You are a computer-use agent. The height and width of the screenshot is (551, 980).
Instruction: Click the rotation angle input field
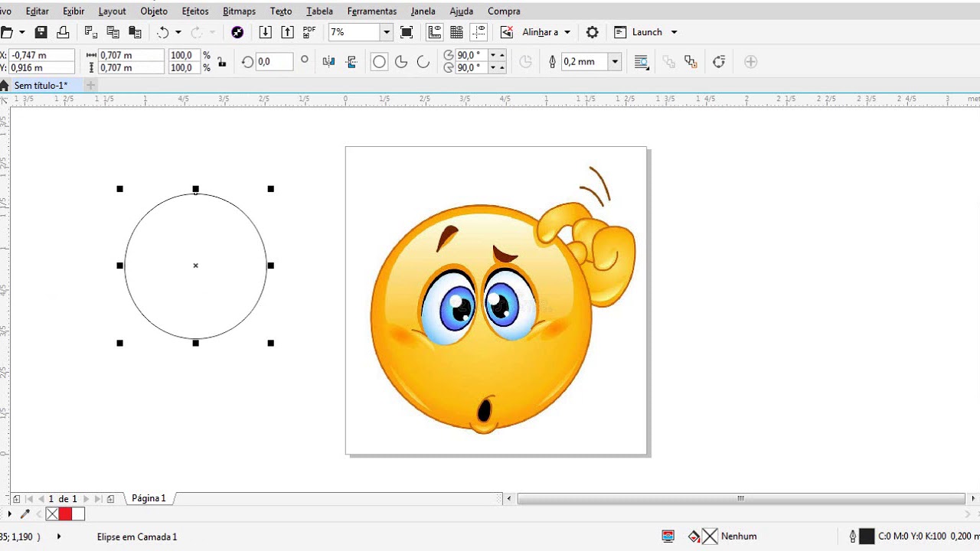pos(275,62)
